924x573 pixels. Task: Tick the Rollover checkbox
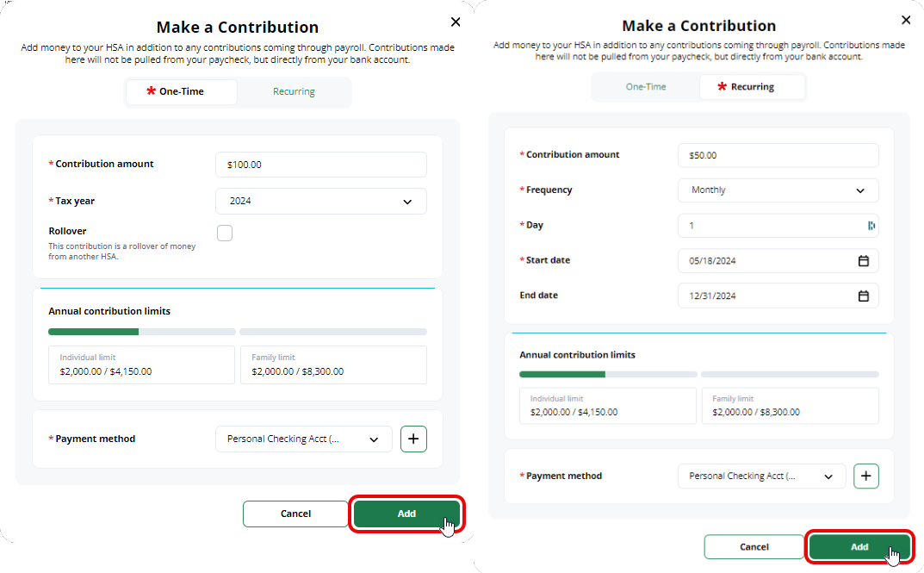click(225, 233)
